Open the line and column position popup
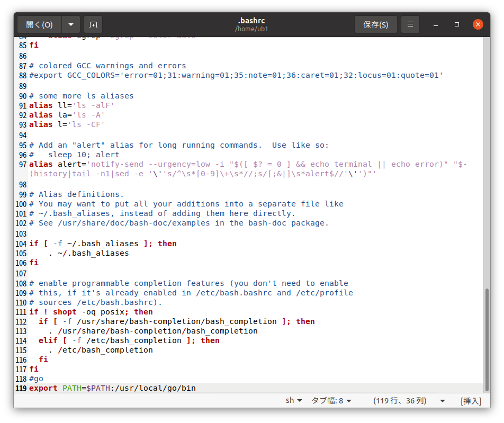The width and height of the screenshot is (504, 423). point(409,400)
